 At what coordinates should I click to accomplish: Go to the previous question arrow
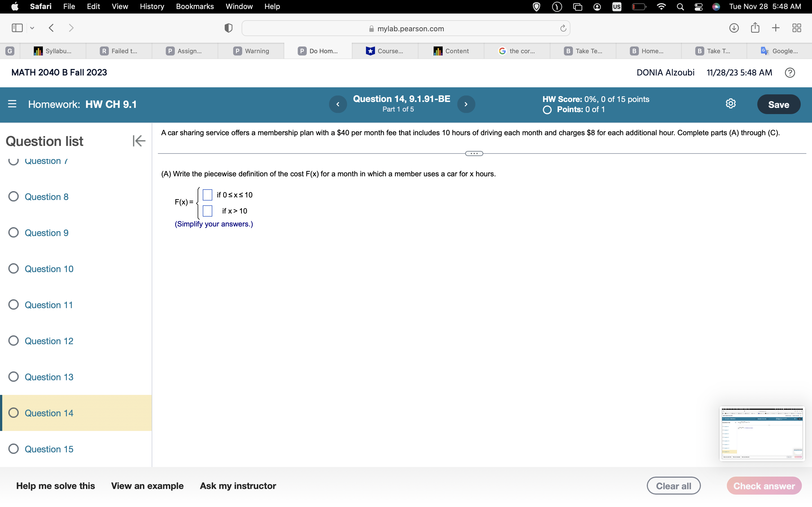[337, 104]
